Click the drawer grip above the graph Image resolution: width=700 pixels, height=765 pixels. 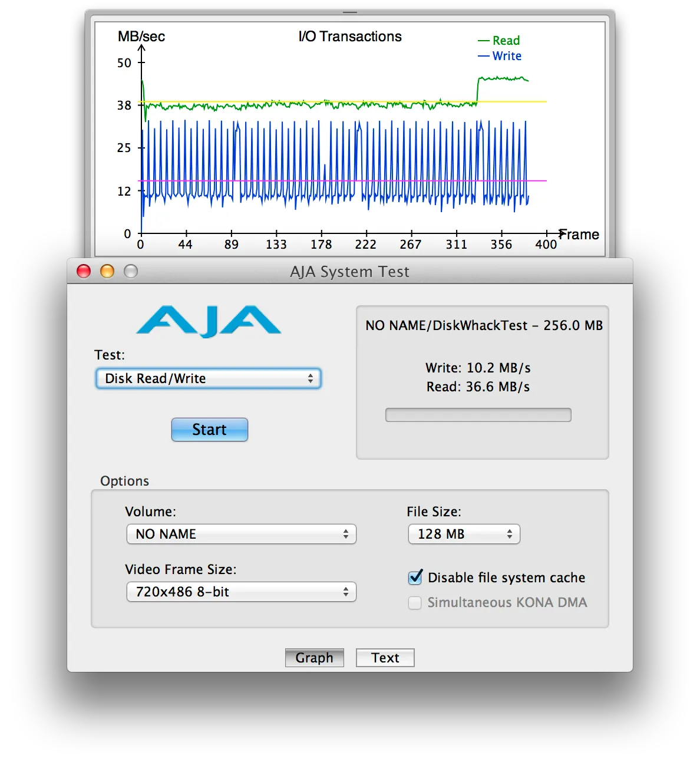[350, 12]
